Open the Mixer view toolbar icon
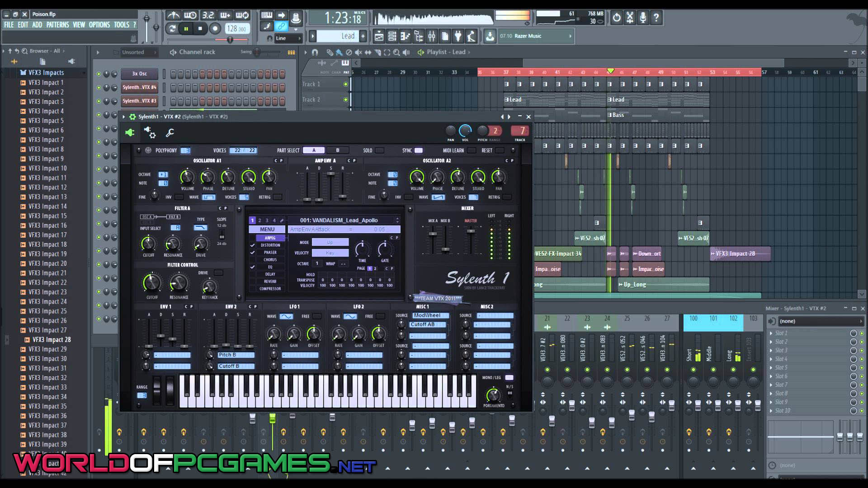868x488 pixels. (x=432, y=36)
